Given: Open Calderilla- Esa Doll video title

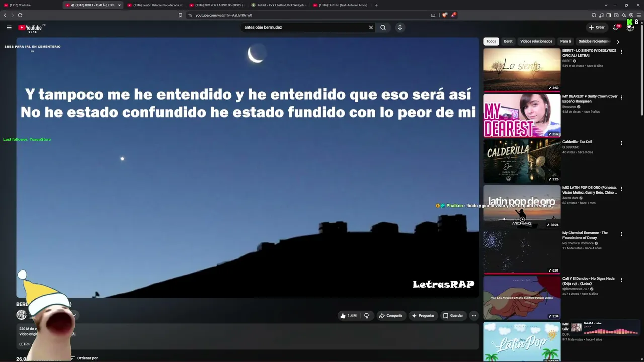Looking at the screenshot, I should [x=577, y=142].
